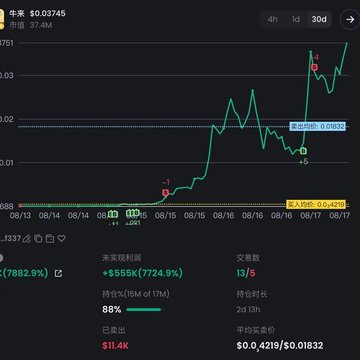Click the average price $0.0₃4219/$0.01832
The image size is (360, 360).
click(x=280, y=346)
